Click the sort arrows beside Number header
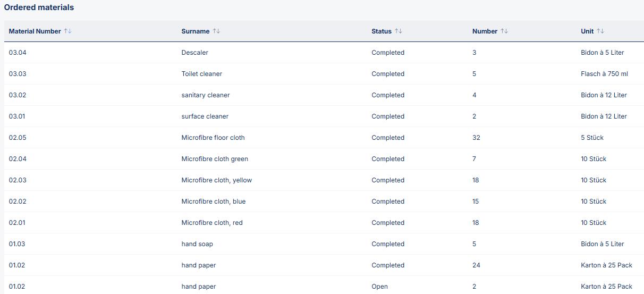This screenshot has height=294, width=644. [504, 31]
